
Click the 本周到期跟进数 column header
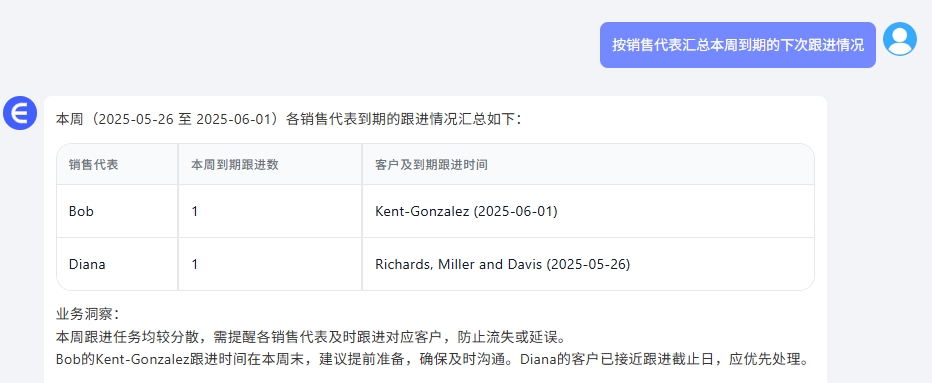click(235, 165)
